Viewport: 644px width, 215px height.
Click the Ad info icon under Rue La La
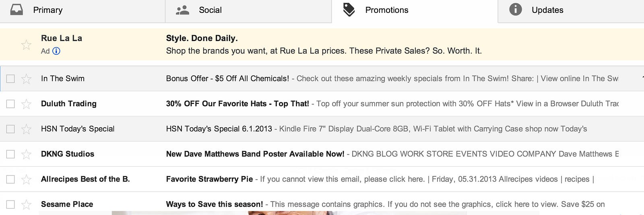tap(56, 51)
